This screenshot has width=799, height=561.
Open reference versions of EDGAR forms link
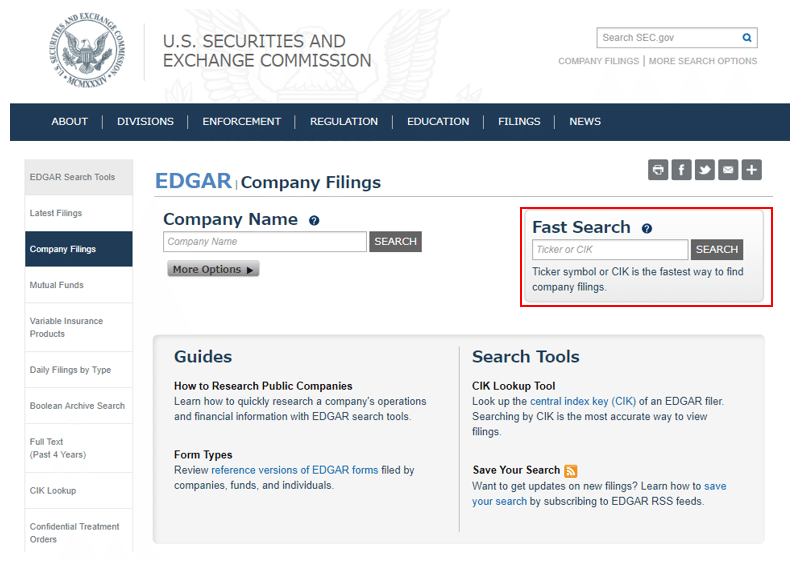[293, 470]
